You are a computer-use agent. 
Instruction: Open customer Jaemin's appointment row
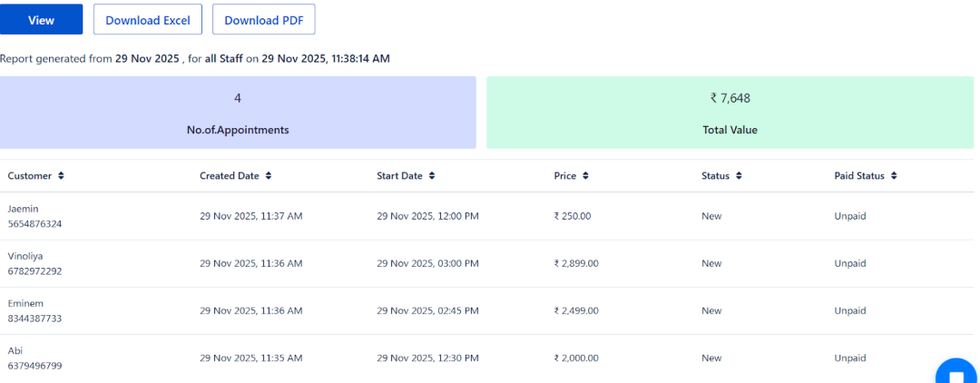pos(24,209)
